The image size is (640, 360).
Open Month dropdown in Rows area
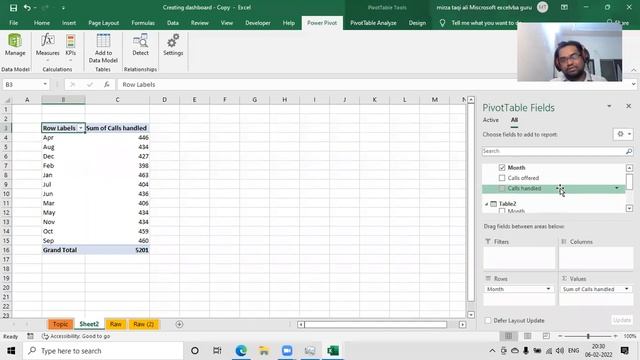coord(548,289)
